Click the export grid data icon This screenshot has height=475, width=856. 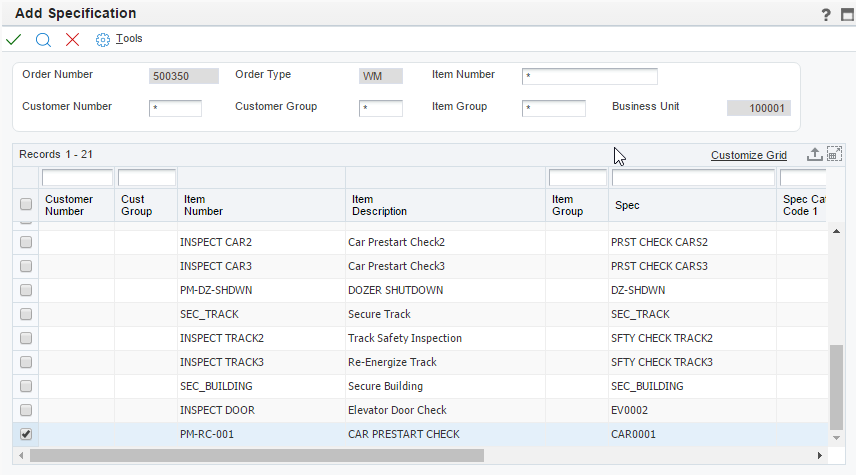click(815, 154)
